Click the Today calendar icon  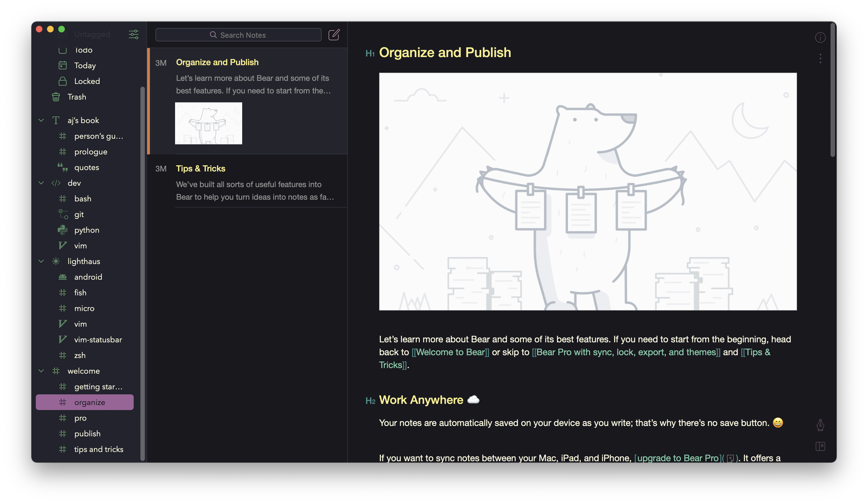click(62, 65)
